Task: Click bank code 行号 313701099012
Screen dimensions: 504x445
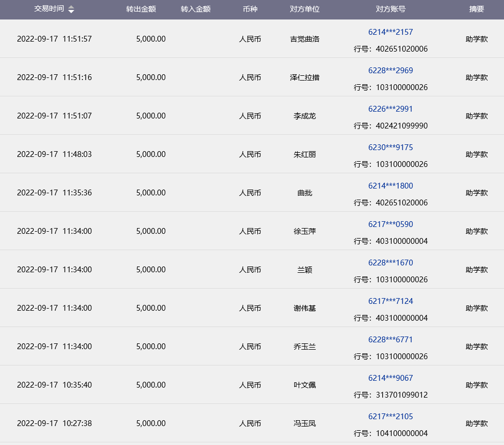Action: (x=391, y=395)
